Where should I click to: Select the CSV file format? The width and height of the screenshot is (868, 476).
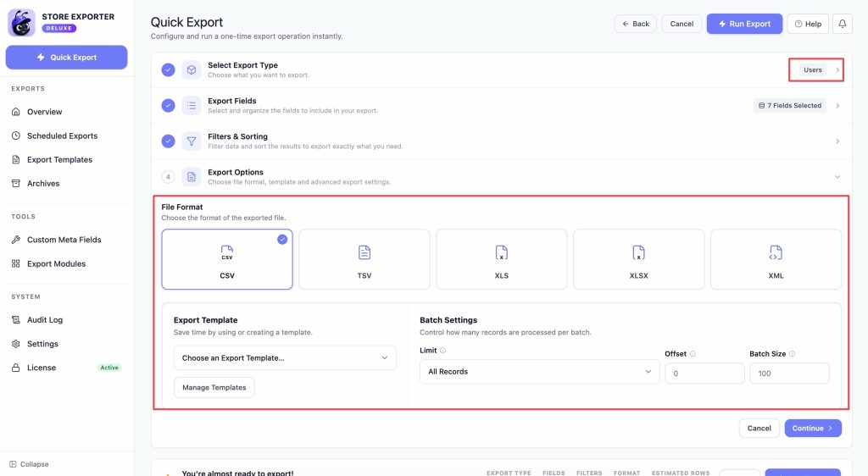(x=227, y=259)
